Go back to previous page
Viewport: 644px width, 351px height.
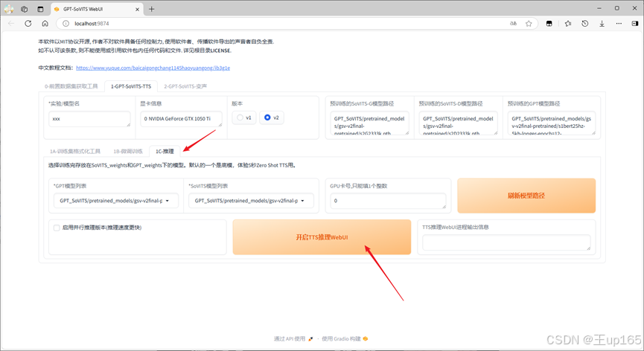coord(11,23)
